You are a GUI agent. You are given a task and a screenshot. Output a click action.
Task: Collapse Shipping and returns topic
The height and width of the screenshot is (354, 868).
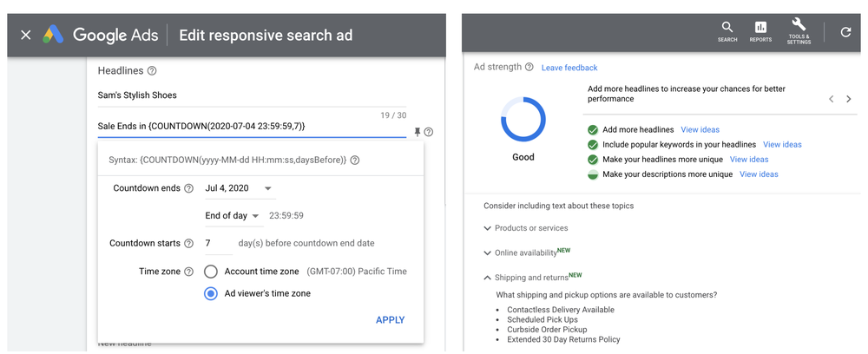533,277
